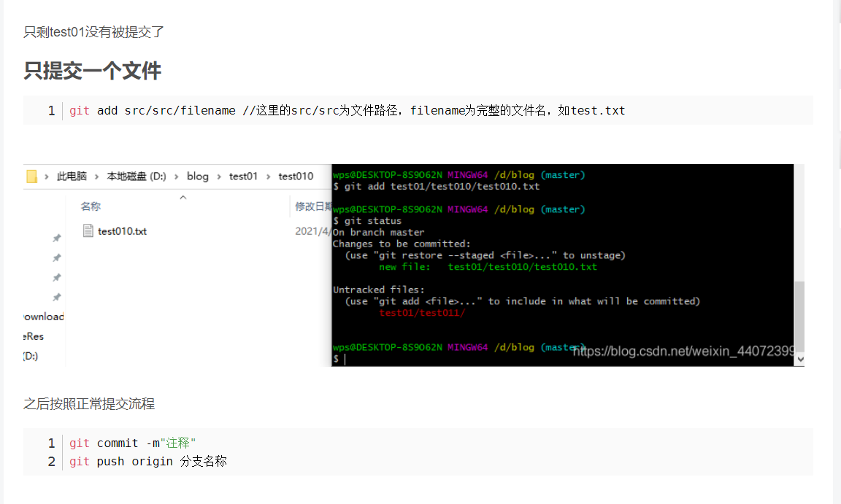The width and height of the screenshot is (841, 504).
Task: Open the "(D:)" drive in Explorer sidebar
Action: coord(31,356)
